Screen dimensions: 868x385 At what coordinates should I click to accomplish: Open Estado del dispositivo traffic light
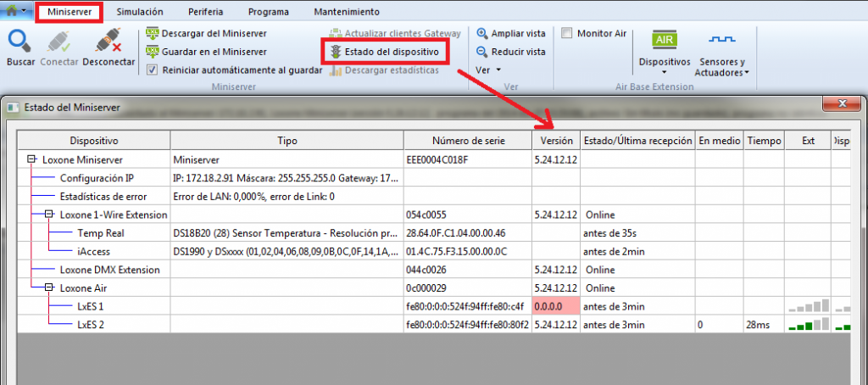click(336, 52)
